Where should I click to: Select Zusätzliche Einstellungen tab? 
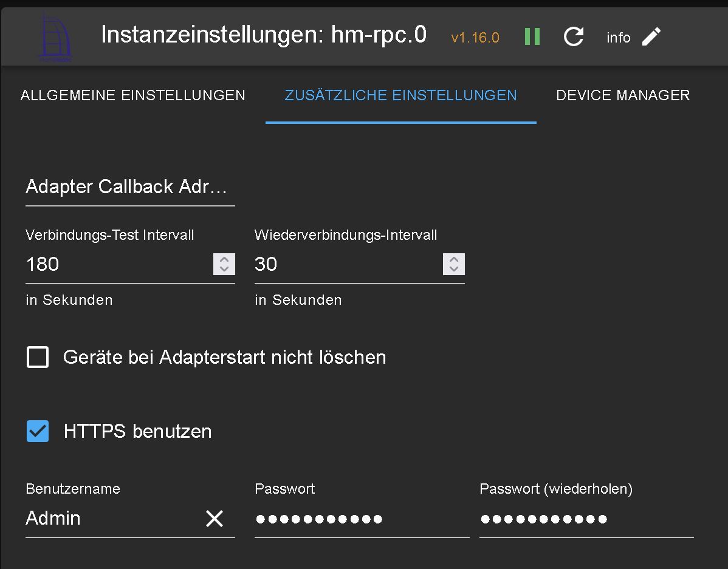pyautogui.click(x=401, y=95)
